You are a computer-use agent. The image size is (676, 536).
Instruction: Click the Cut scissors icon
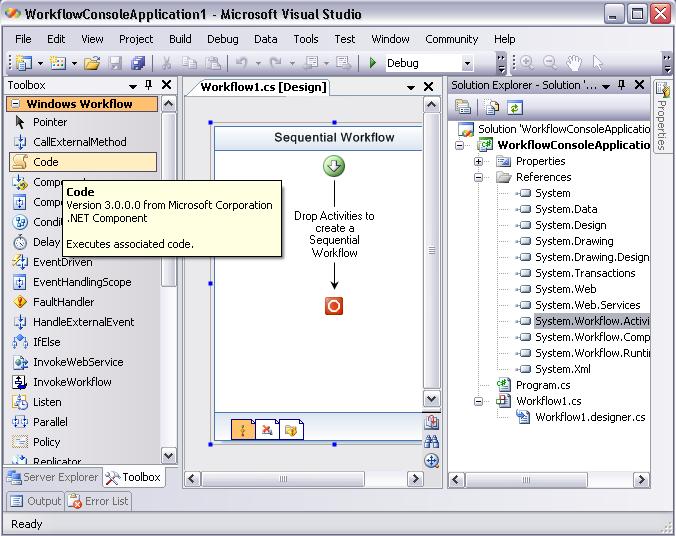tap(166, 63)
